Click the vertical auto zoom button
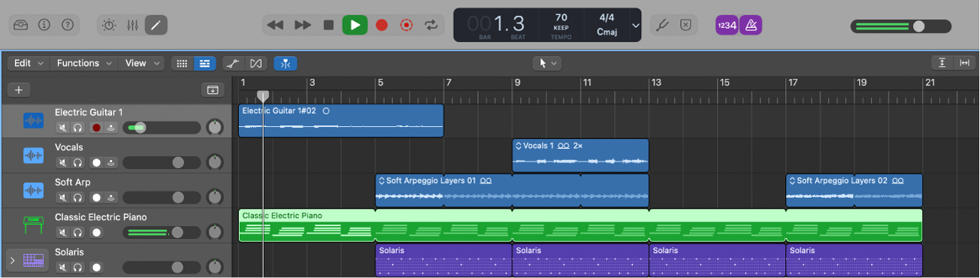Image resolution: width=980 pixels, height=278 pixels. pos(942,63)
